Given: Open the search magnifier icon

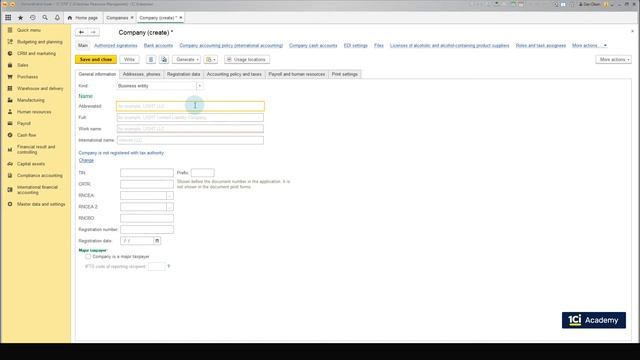Looking at the screenshot, I should [x=45, y=18].
